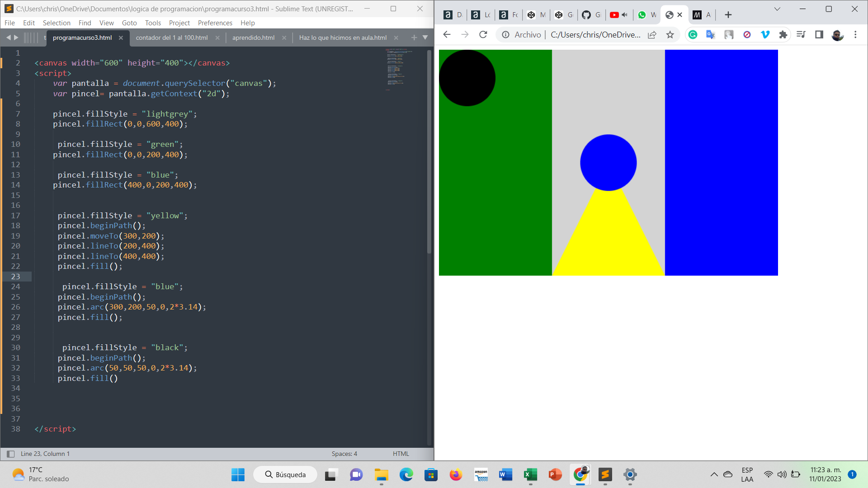Image resolution: width=868 pixels, height=488 pixels.
Task: Go to previous tab with left arrow in Sublime
Action: tap(8, 38)
